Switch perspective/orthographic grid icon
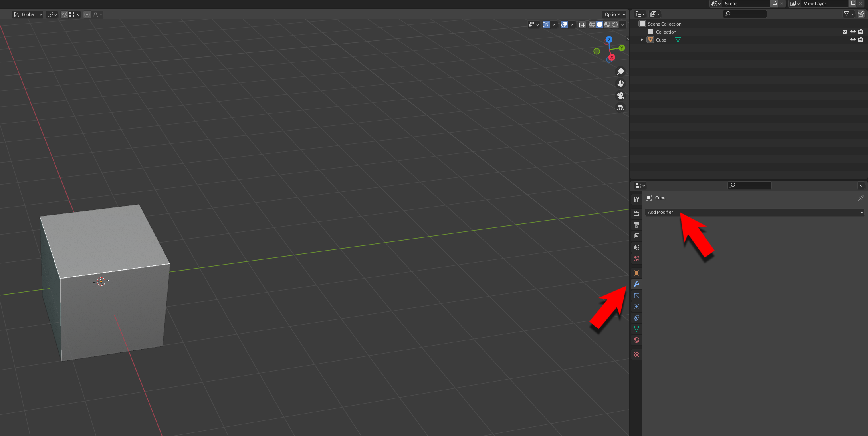This screenshot has height=436, width=868. pyautogui.click(x=620, y=108)
